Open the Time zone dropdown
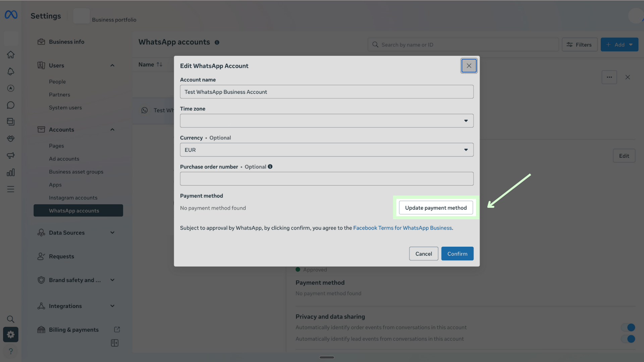The image size is (644, 362). (326, 121)
